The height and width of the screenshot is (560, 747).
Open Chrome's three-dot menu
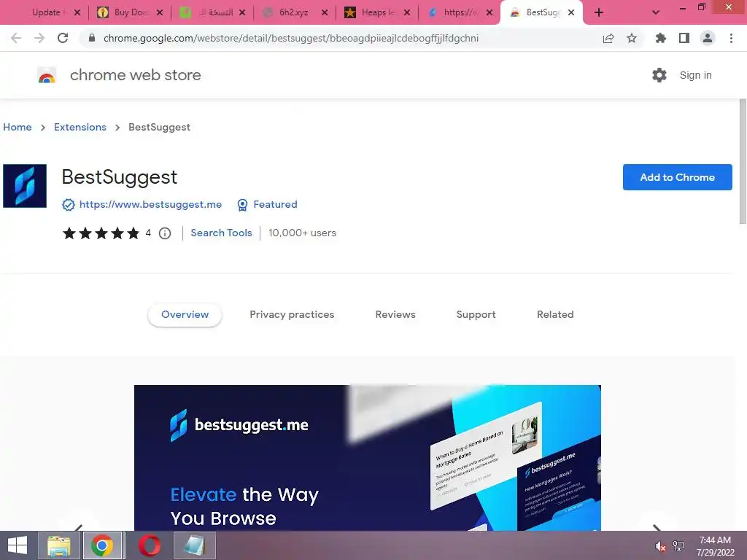pos(731,38)
